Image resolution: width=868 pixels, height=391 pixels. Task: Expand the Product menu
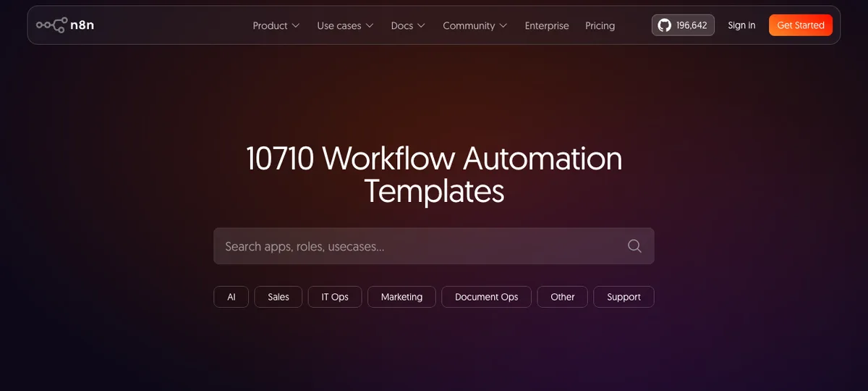coord(276,25)
